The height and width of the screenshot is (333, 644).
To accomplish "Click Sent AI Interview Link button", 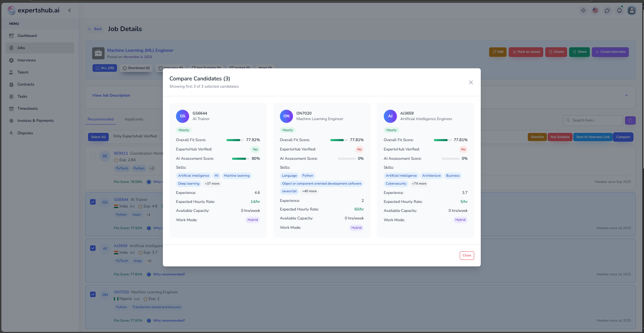I will coord(593,137).
